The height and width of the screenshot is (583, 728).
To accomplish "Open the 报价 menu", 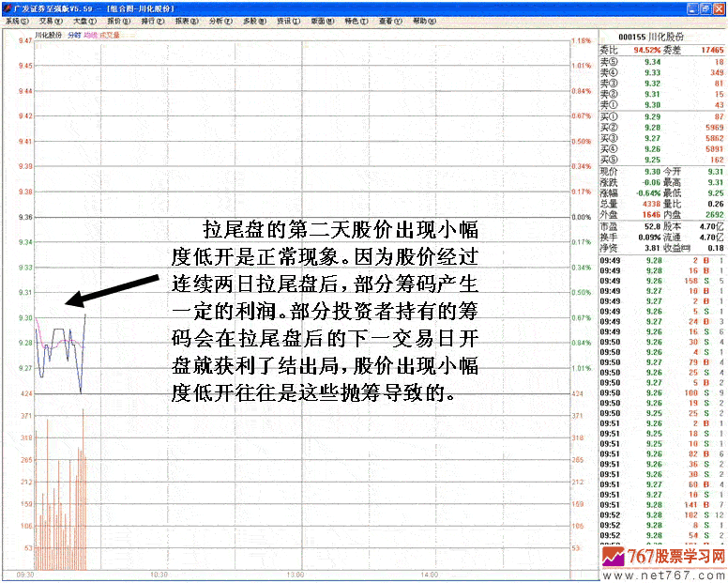I will click(118, 20).
